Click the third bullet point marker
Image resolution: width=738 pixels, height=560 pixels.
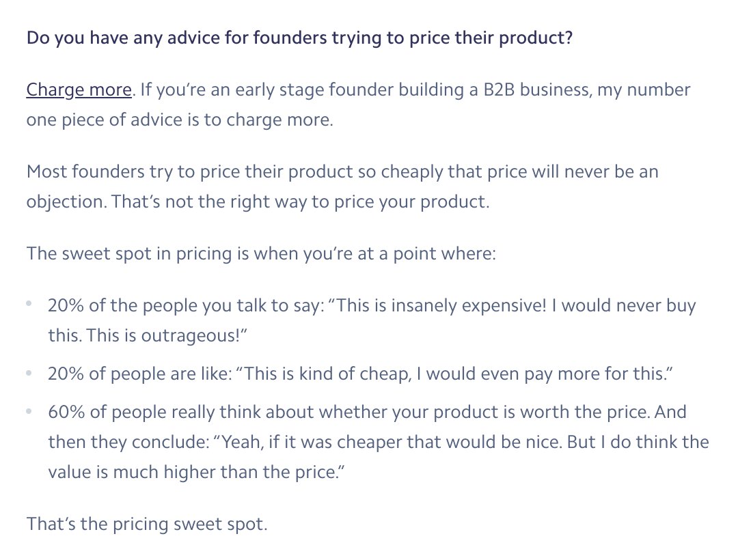click(29, 411)
